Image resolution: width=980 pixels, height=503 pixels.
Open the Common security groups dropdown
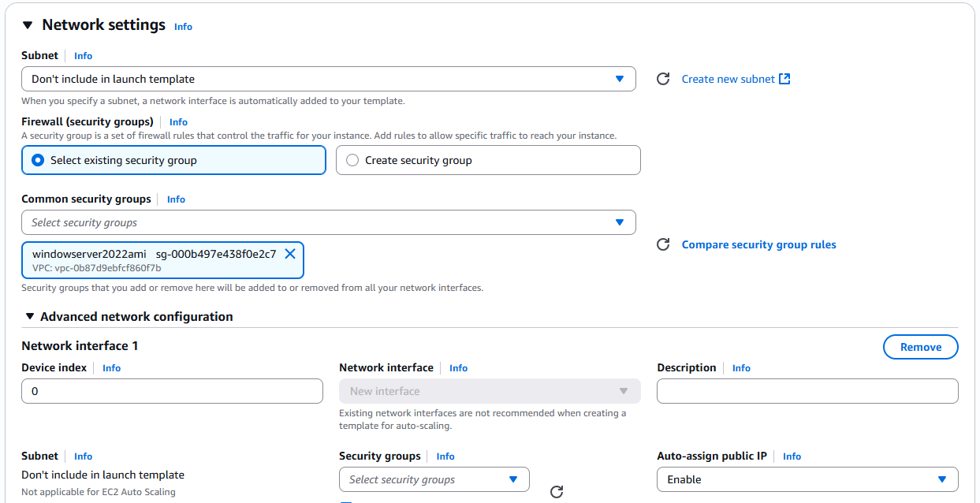coord(328,222)
